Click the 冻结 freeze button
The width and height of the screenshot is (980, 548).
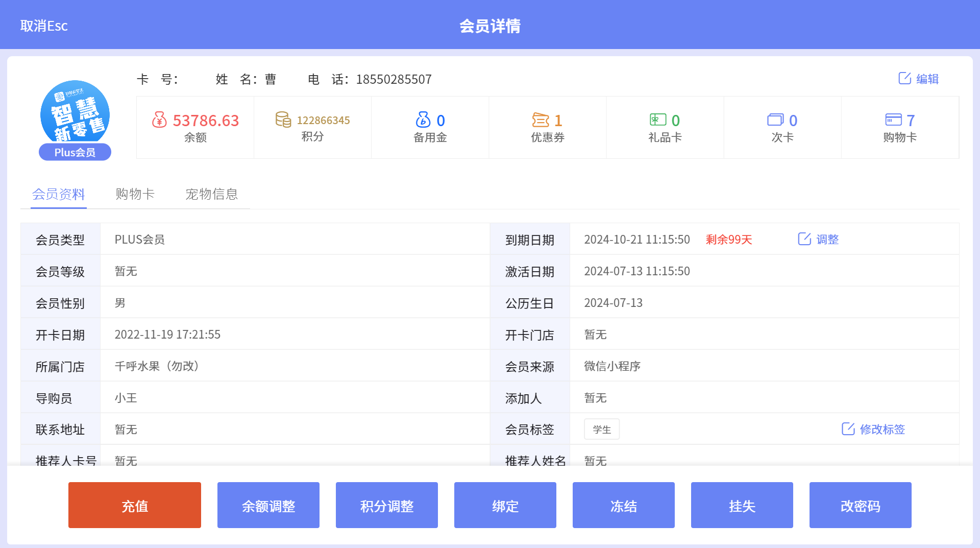tap(624, 505)
